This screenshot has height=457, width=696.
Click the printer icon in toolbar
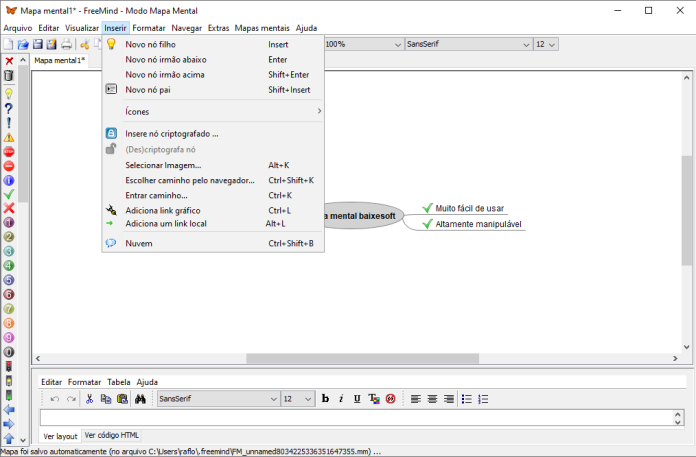[x=67, y=44]
